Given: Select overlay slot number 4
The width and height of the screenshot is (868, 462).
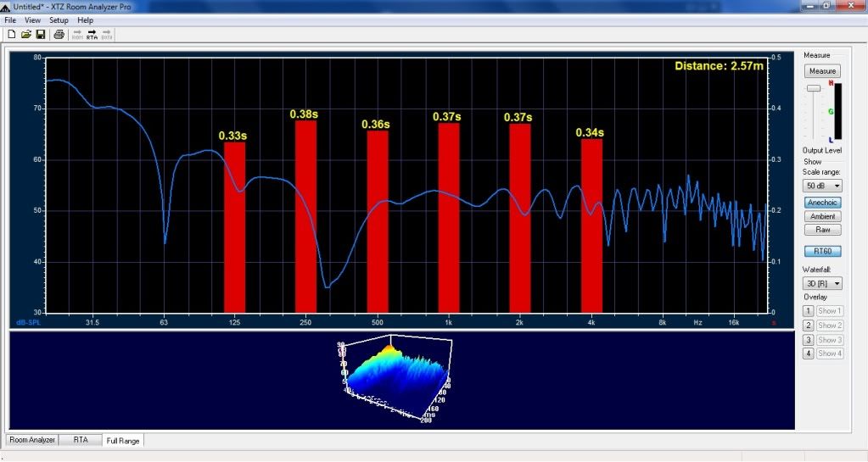Looking at the screenshot, I should [x=809, y=353].
